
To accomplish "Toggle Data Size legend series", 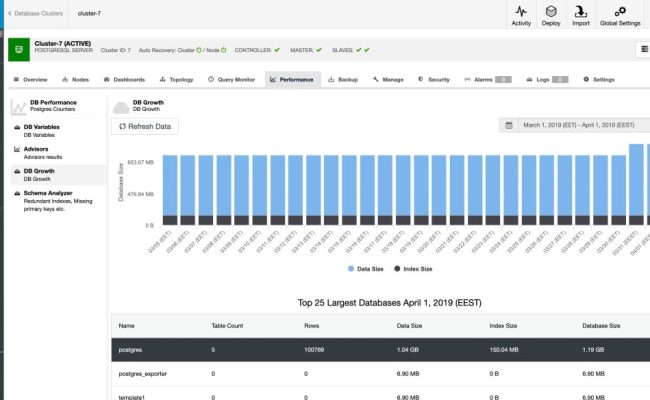I will (x=365, y=269).
